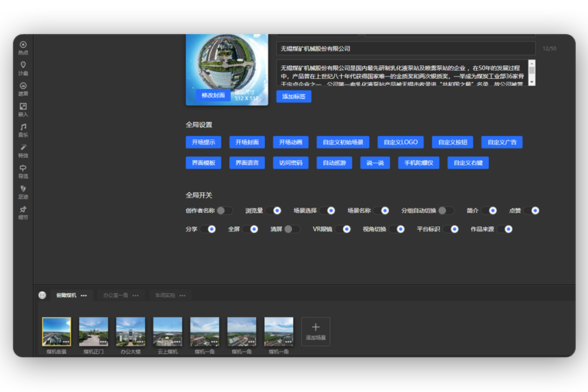Open the 开场动画 setting

pos(290,142)
